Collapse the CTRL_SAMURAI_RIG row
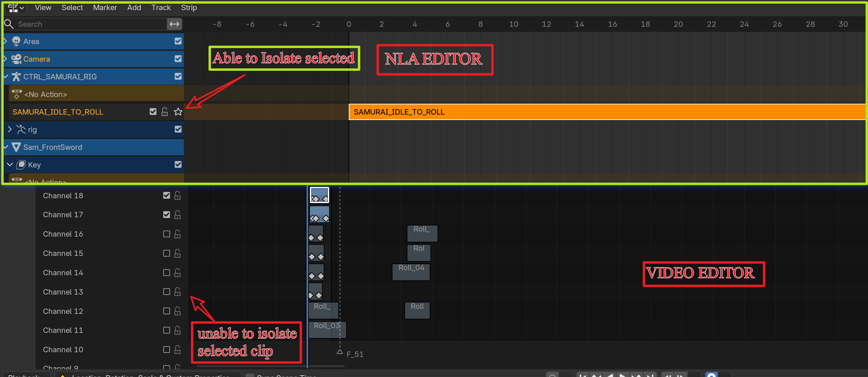Image resolution: width=868 pixels, height=377 pixels. [x=6, y=77]
